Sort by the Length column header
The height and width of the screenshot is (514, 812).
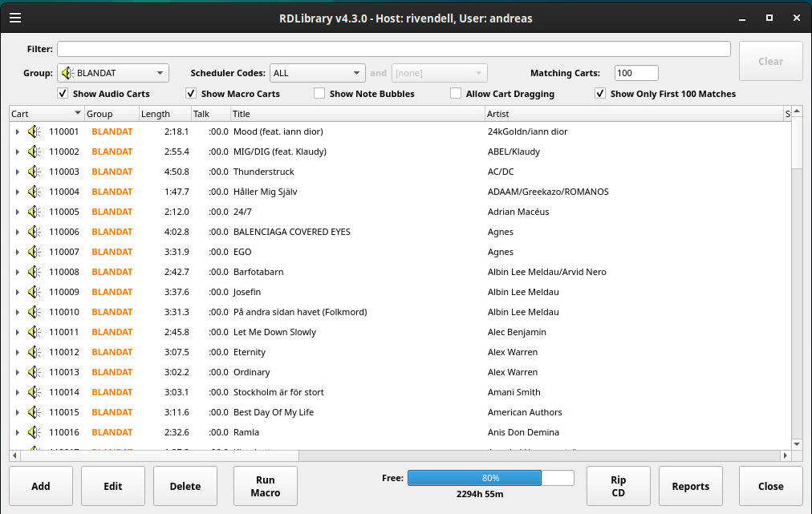(165, 114)
